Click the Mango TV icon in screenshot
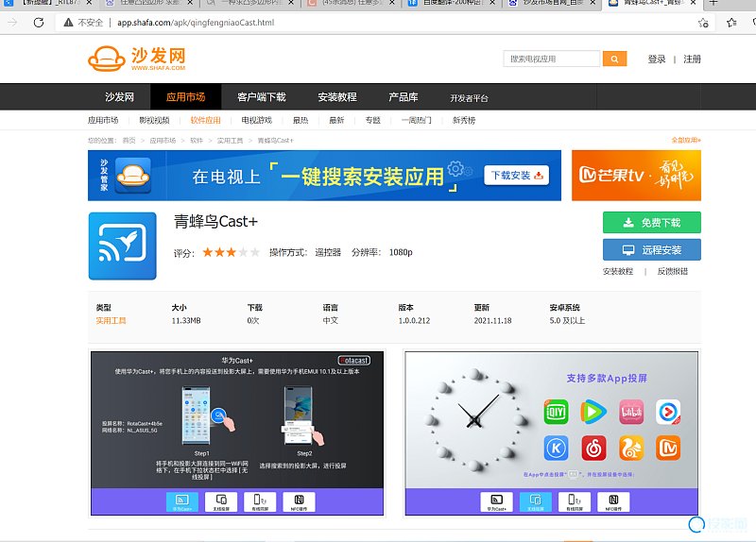This screenshot has width=756, height=542. (668, 449)
